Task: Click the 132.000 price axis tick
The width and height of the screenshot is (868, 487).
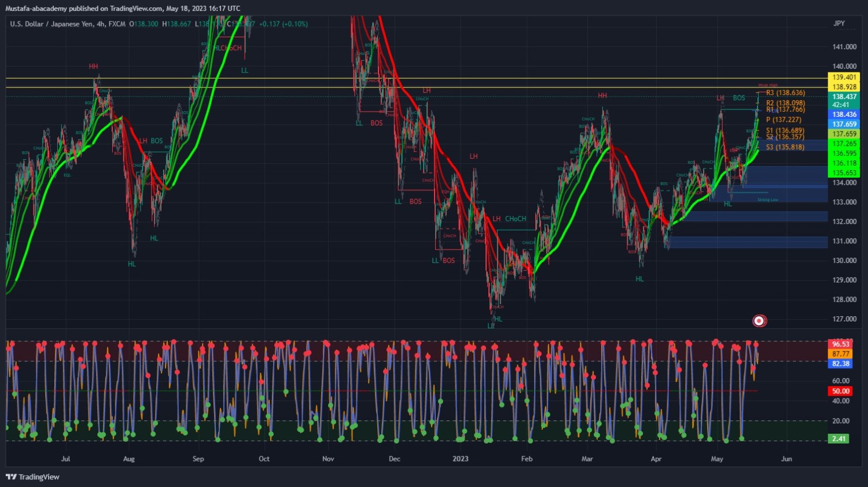Action: (844, 222)
